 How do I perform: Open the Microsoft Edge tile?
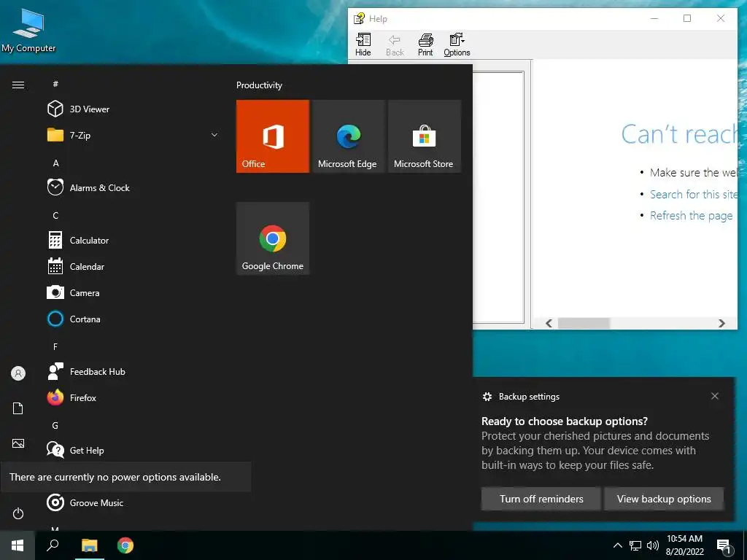coord(348,136)
